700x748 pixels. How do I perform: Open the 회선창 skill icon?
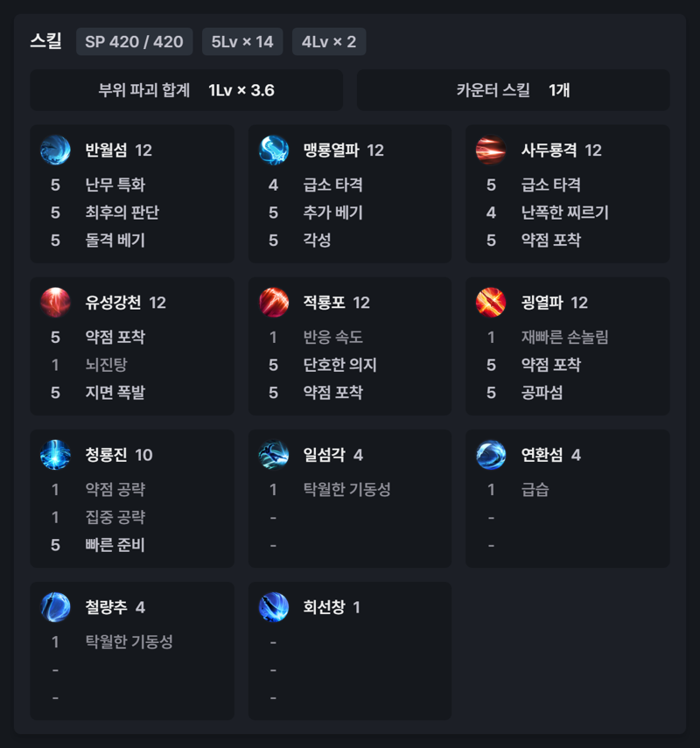273,607
